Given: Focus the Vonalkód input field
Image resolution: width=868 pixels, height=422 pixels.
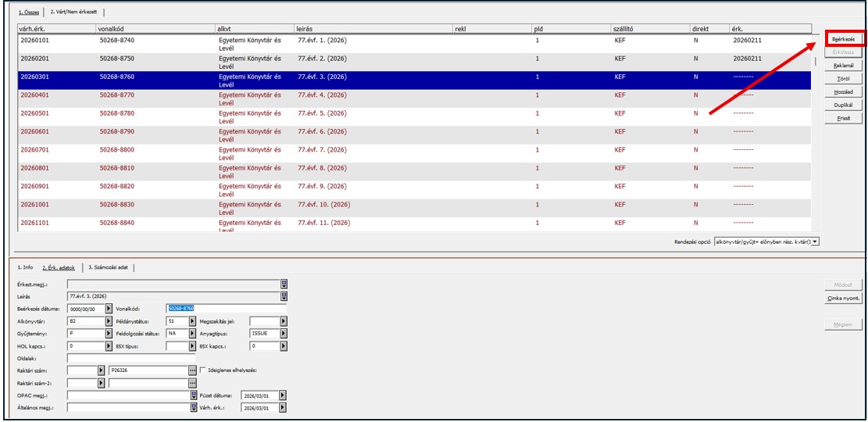Looking at the screenshot, I should click(227, 309).
